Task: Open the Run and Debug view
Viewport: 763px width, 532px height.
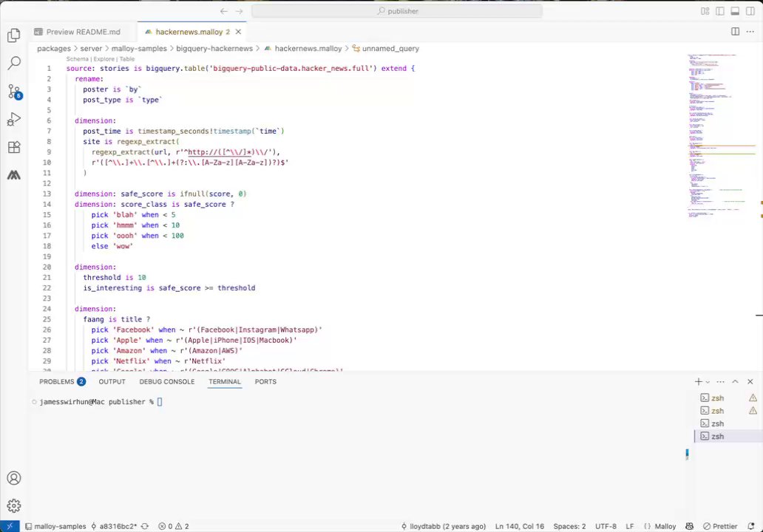Action: 14,119
